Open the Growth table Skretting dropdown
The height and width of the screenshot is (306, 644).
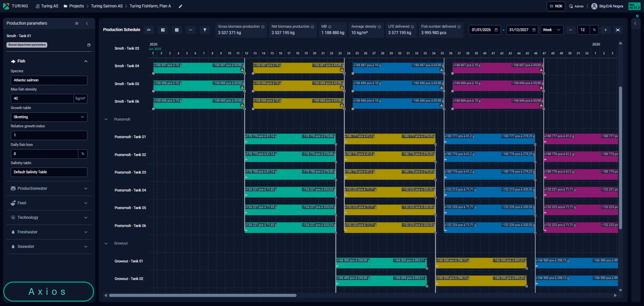coord(49,117)
